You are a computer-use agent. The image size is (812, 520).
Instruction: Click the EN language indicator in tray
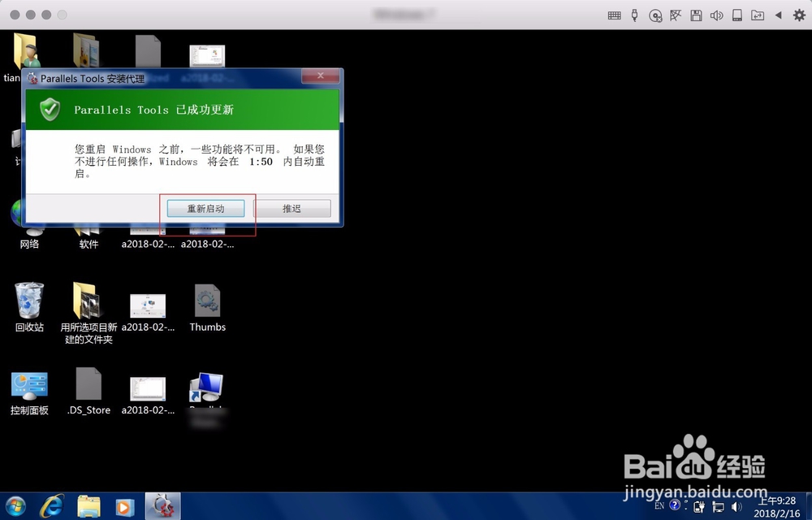click(x=659, y=505)
